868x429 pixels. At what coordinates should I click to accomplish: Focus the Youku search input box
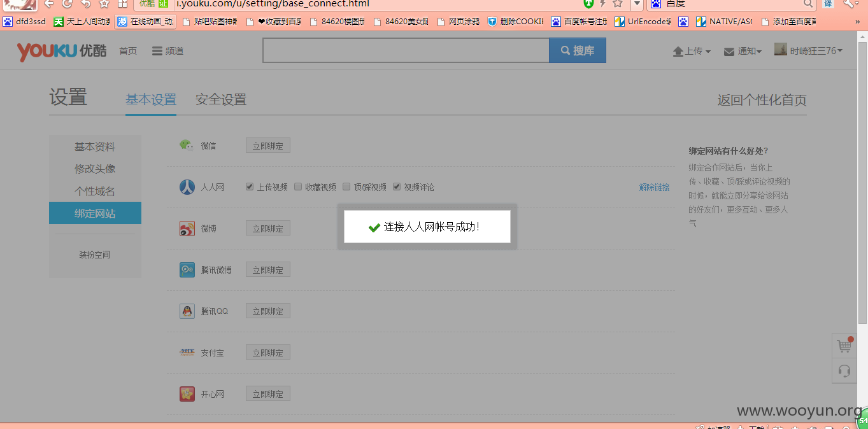(406, 50)
